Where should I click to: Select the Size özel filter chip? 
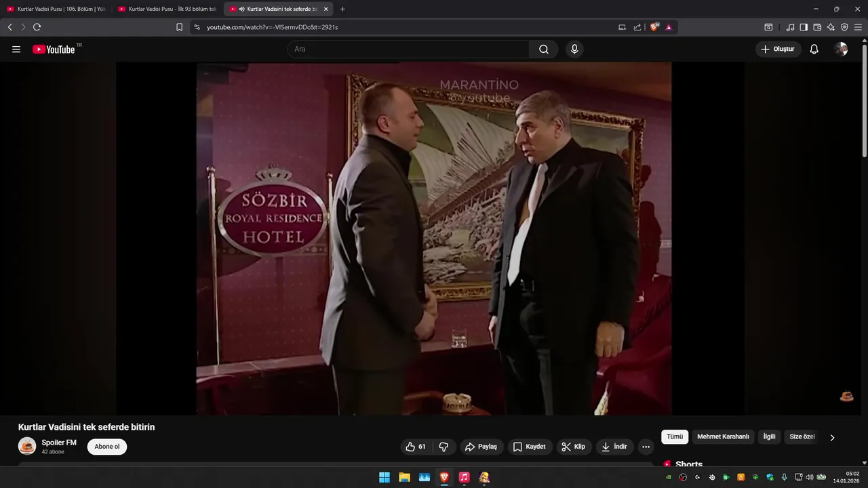[x=802, y=437]
